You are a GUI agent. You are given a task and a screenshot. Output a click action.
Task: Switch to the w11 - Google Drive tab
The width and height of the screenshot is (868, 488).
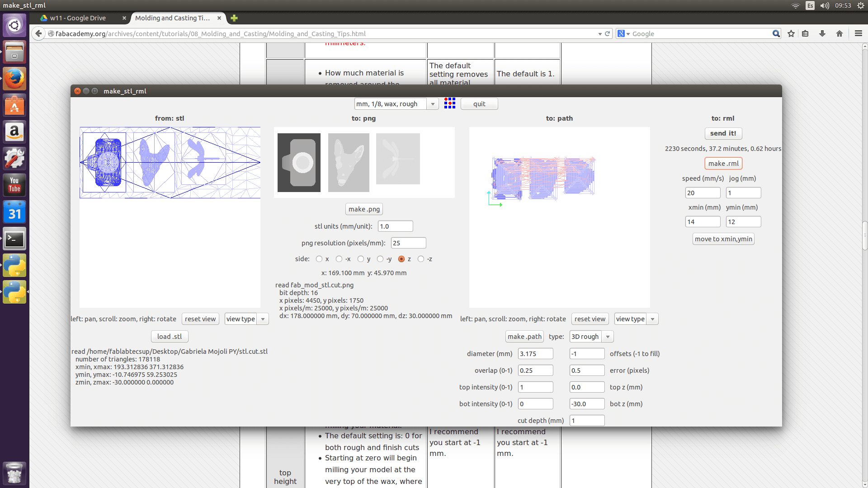pos(78,18)
